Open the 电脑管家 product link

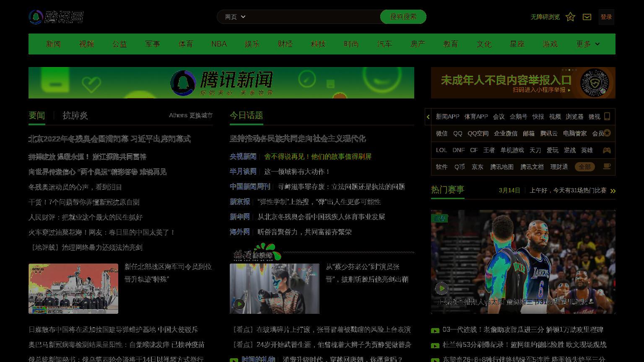[x=575, y=133]
